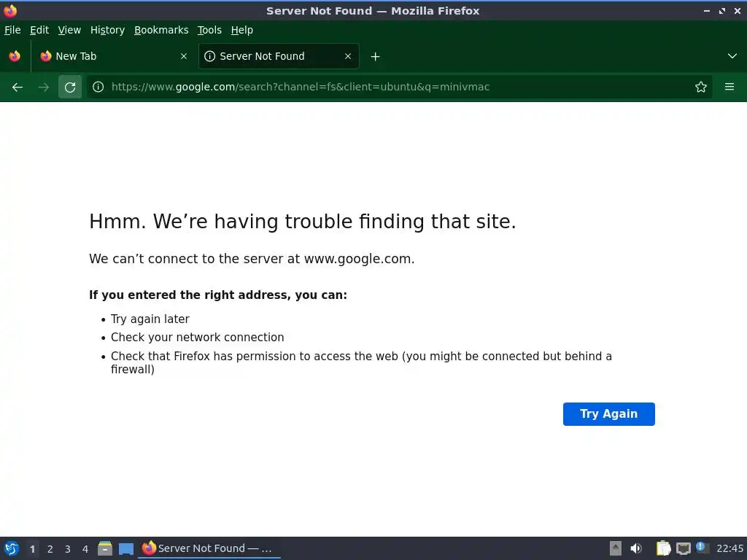
Task: Open a new tab with plus button
Action: 376,57
